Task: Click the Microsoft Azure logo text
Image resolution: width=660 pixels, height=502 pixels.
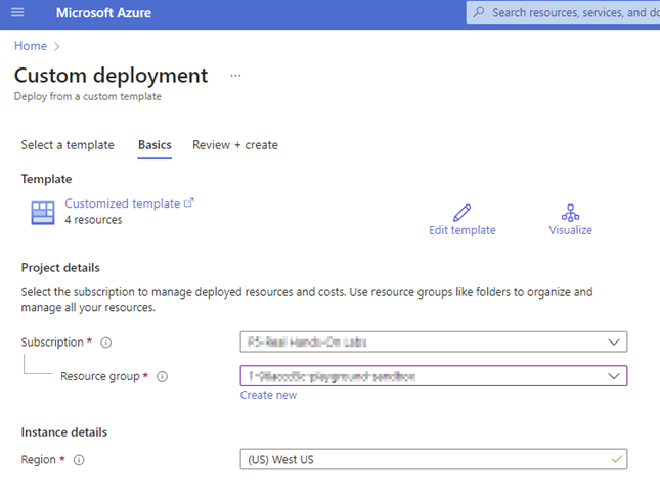Action: pyautogui.click(x=103, y=13)
